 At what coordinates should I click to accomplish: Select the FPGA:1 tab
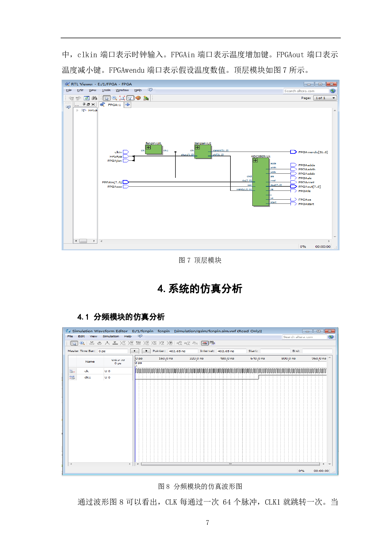[114, 105]
